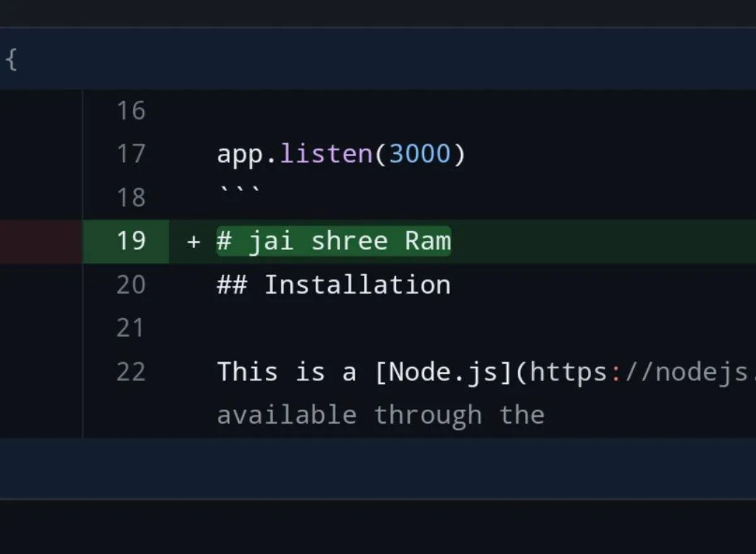Click the closing triple backticks on line 18

pos(239,190)
